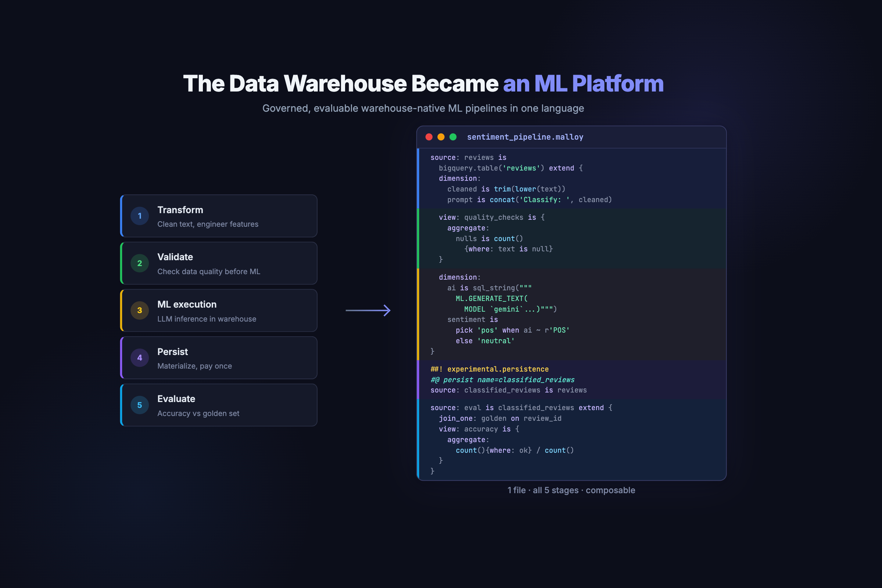This screenshot has width=882, height=588.
Task: Click the 'an ML Platform' heading text
Action: click(583, 83)
